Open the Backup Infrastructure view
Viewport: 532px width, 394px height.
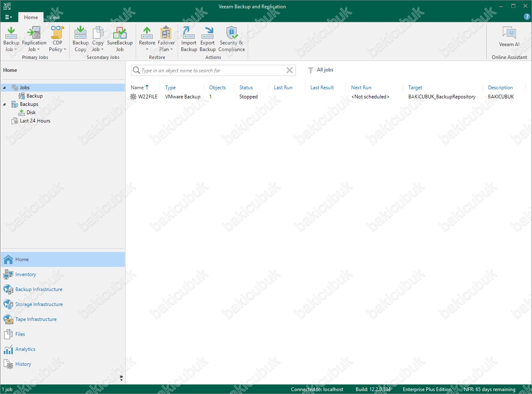point(63,289)
